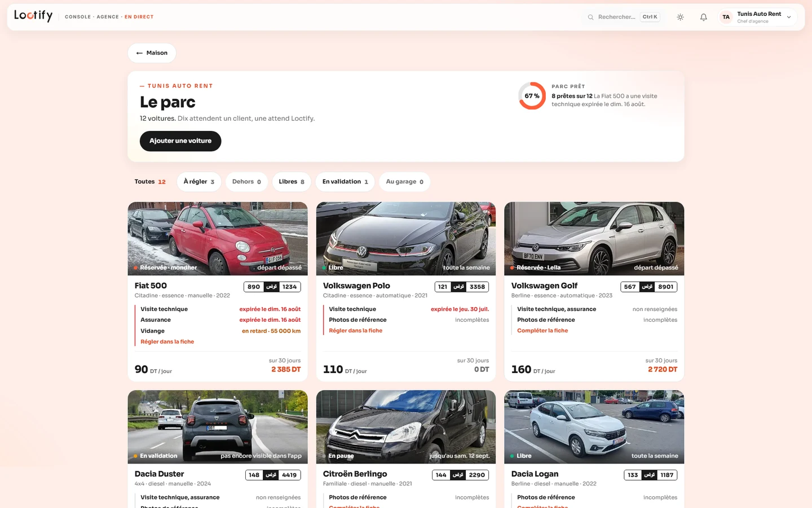Click the toute la semaine label on Polo
Image resolution: width=812 pixels, height=508 pixels.
[x=466, y=268]
